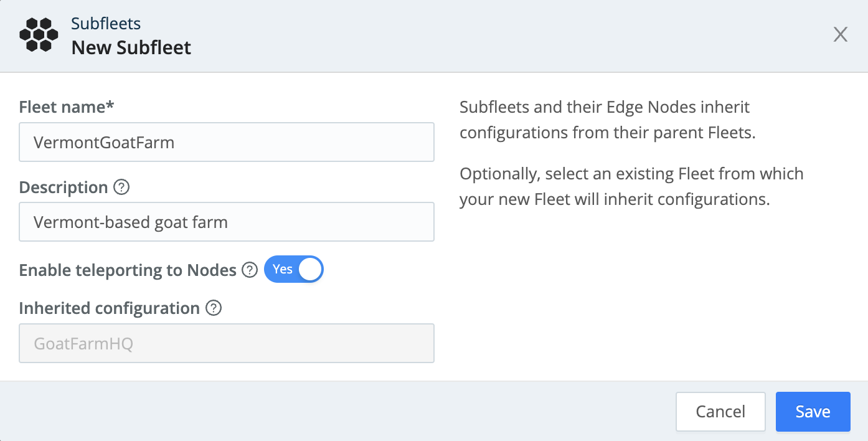Viewport: 868px width, 441px height.
Task: Switch Enable teleporting to Nodes setting
Action: coord(294,269)
